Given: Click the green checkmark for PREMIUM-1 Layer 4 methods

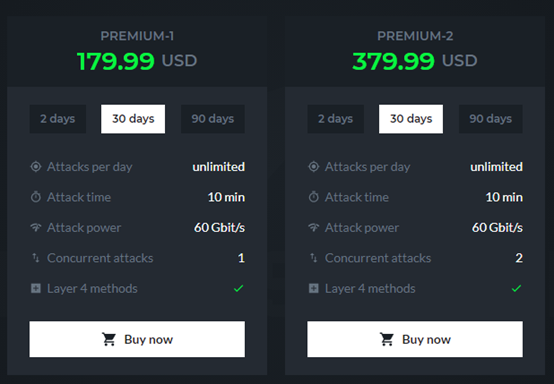Looking at the screenshot, I should click(238, 288).
